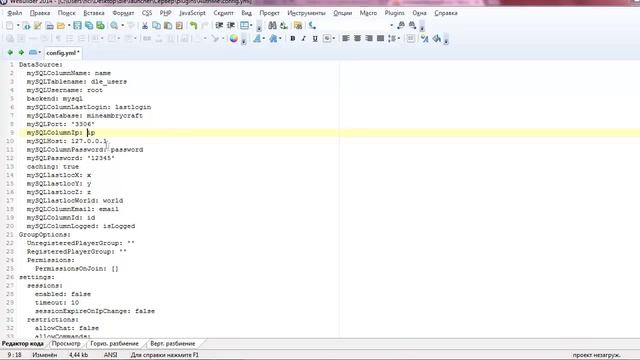Click the green save icon
The height and width of the screenshot is (360, 640).
coord(100,26)
